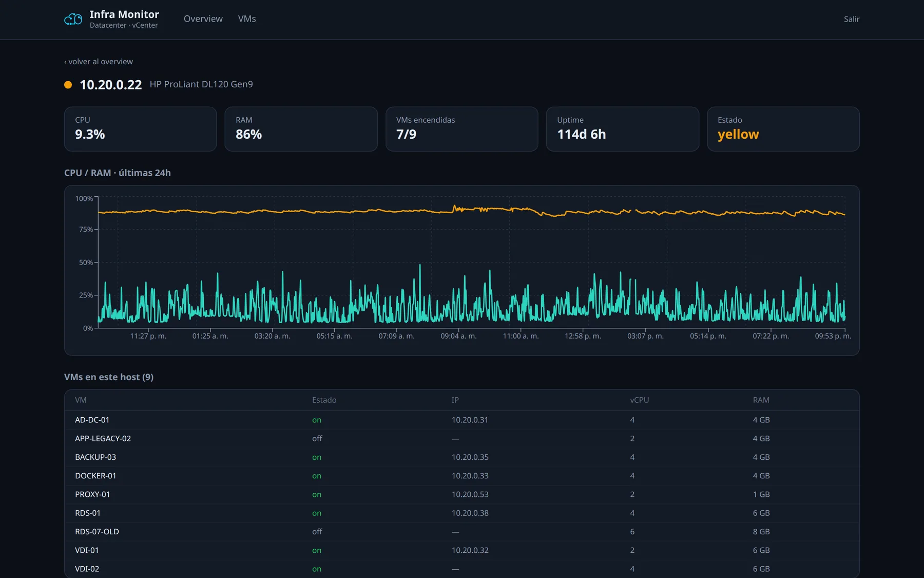Click the PROXY-01 VM name
Screen dimensions: 924x578
click(x=92, y=495)
